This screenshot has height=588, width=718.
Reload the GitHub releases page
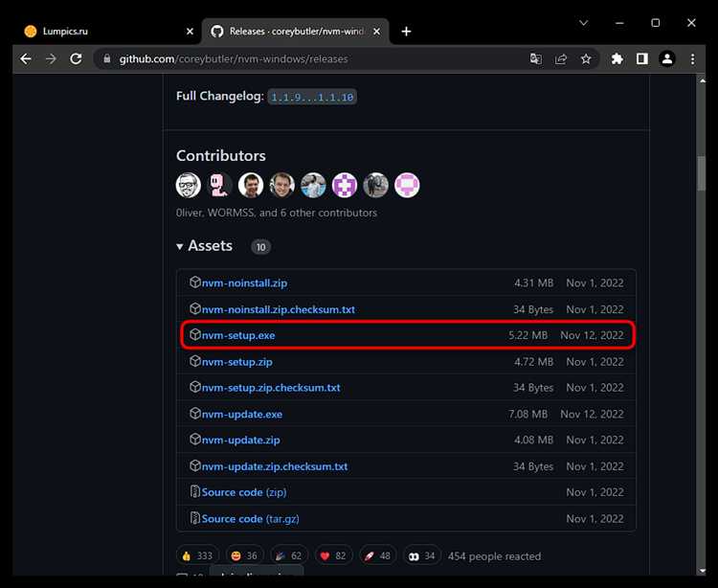click(x=76, y=58)
